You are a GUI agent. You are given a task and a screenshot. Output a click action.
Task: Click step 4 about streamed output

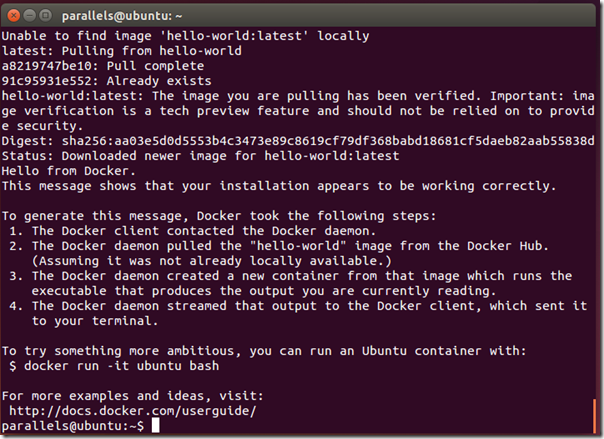point(298,313)
